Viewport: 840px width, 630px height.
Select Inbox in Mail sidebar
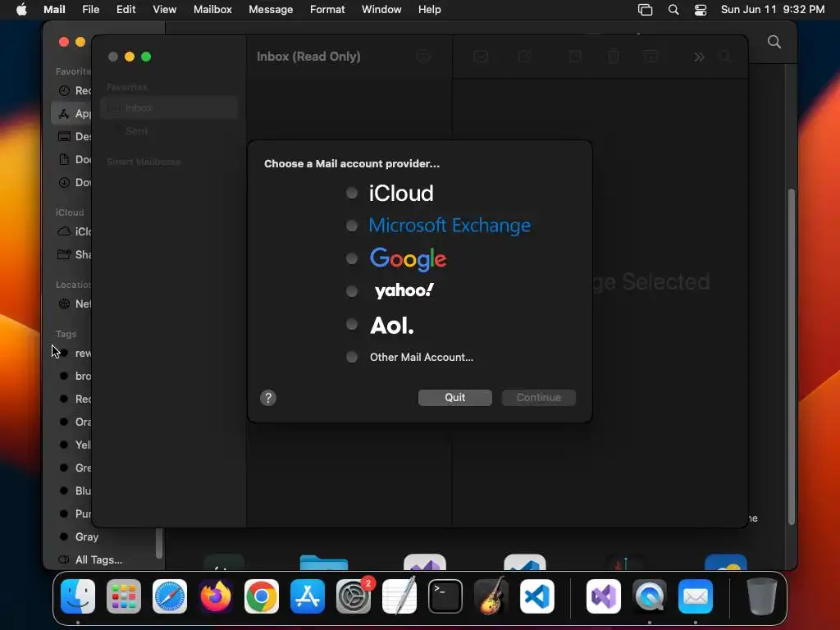[169, 107]
